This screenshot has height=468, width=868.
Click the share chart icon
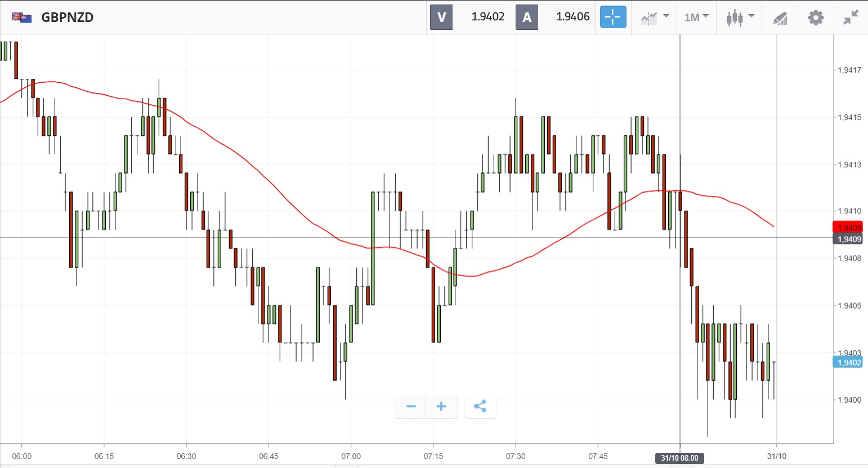480,407
